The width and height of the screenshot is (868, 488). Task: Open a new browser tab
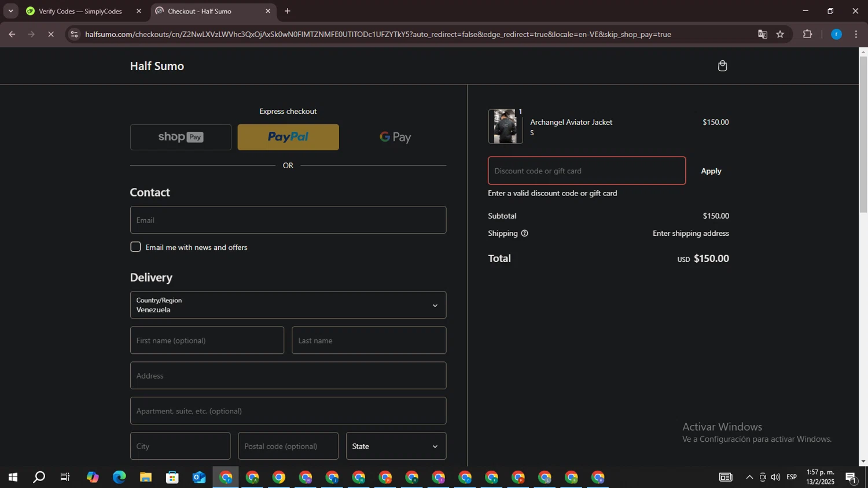288,11
